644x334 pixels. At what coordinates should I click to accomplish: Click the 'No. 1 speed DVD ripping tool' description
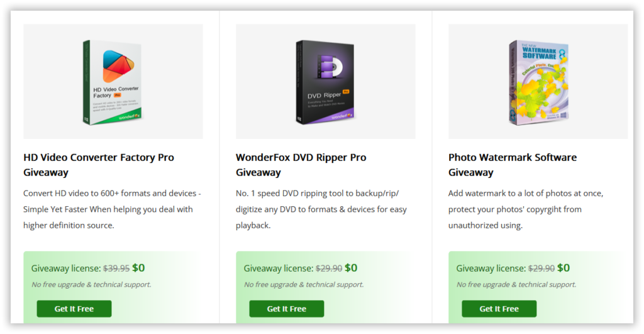pos(321,209)
